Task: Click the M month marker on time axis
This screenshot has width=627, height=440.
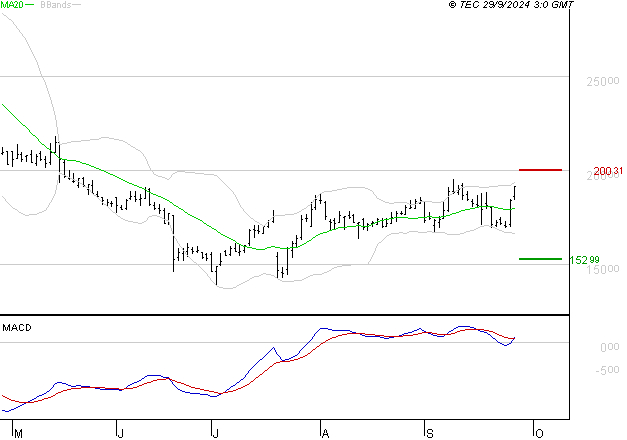Action: 18,434
